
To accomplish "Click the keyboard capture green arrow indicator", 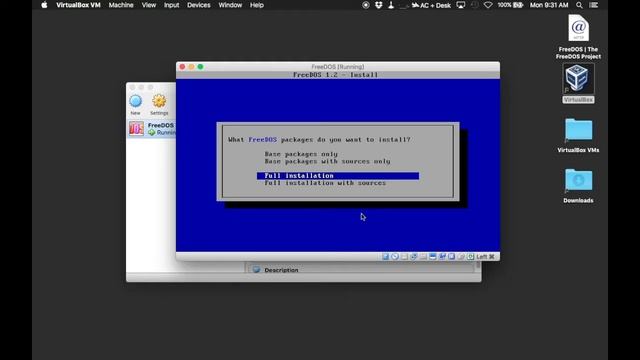I will (470, 256).
